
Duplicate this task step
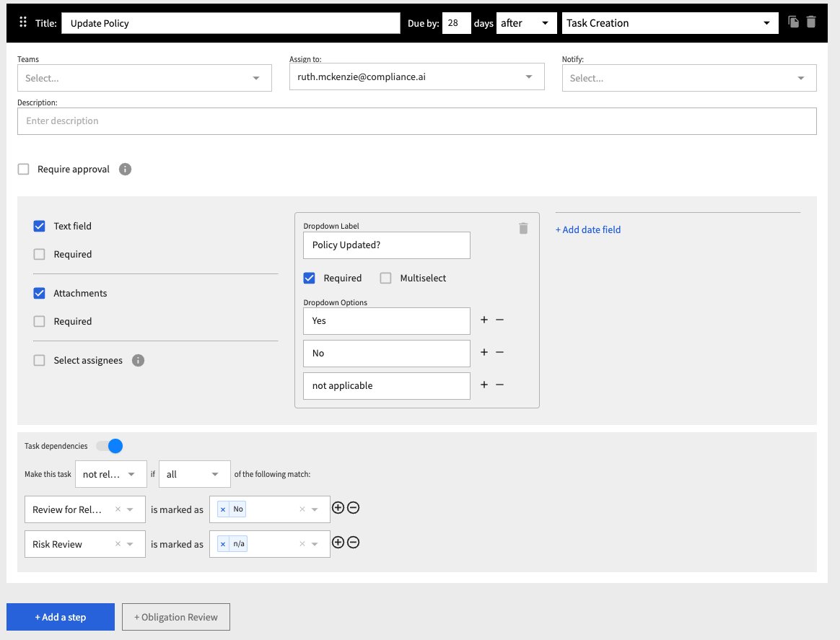click(x=792, y=22)
